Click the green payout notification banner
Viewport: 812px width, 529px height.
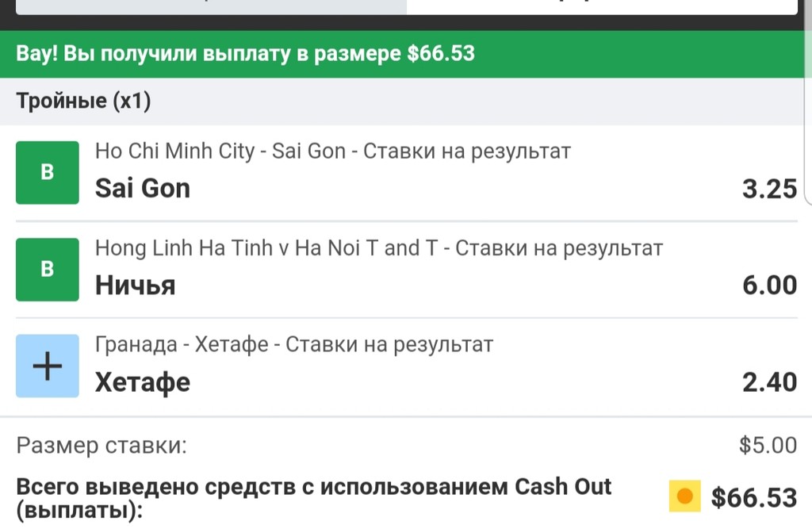(246, 54)
